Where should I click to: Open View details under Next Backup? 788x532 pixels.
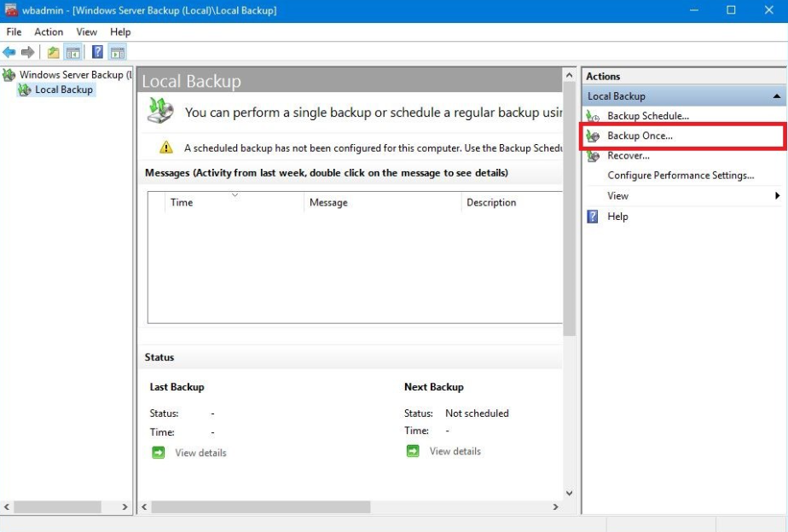pyautogui.click(x=455, y=451)
